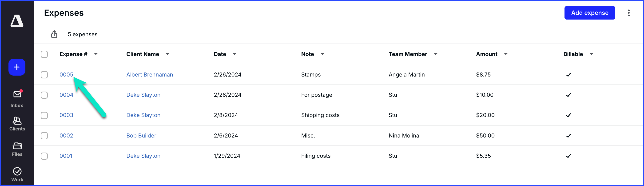Click the blue plus create button
The width and height of the screenshot is (644, 186).
17,67
